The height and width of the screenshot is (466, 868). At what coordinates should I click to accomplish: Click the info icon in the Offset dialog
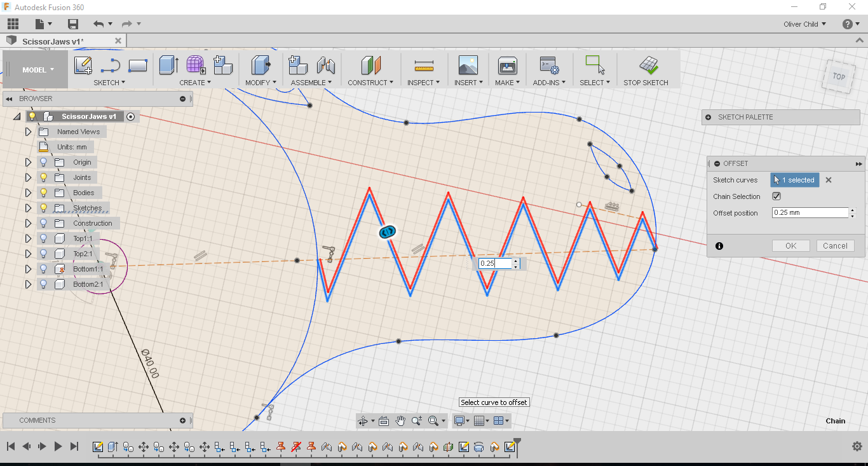point(719,246)
